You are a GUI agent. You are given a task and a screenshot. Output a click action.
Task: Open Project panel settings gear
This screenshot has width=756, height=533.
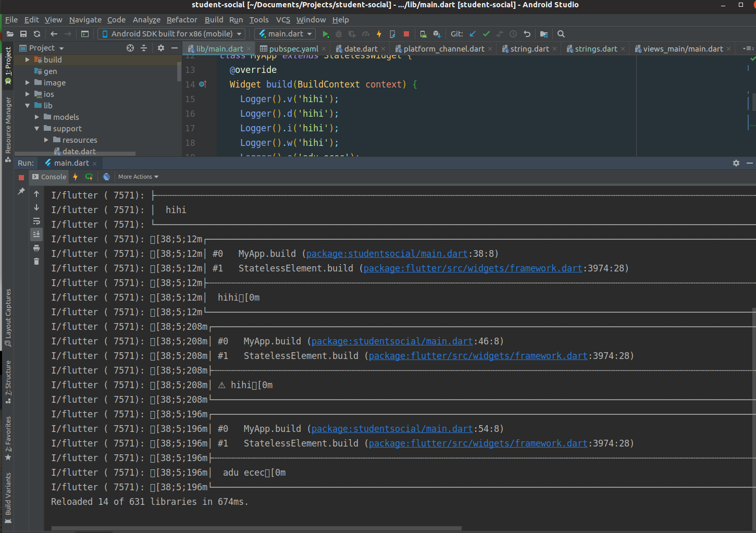(x=161, y=48)
